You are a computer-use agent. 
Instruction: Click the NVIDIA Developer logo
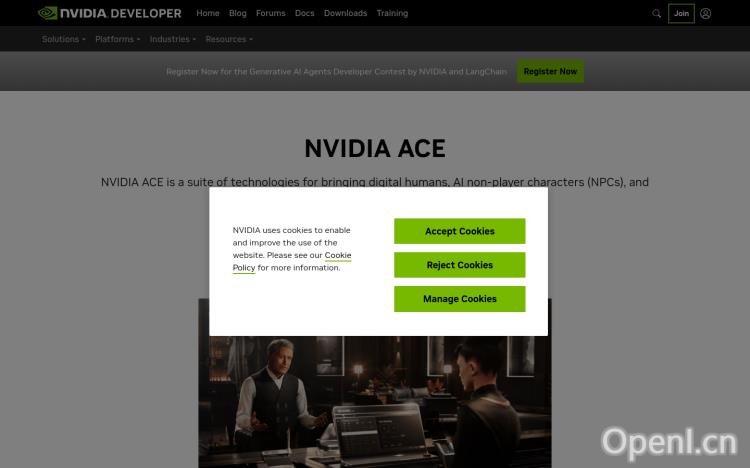(110, 13)
